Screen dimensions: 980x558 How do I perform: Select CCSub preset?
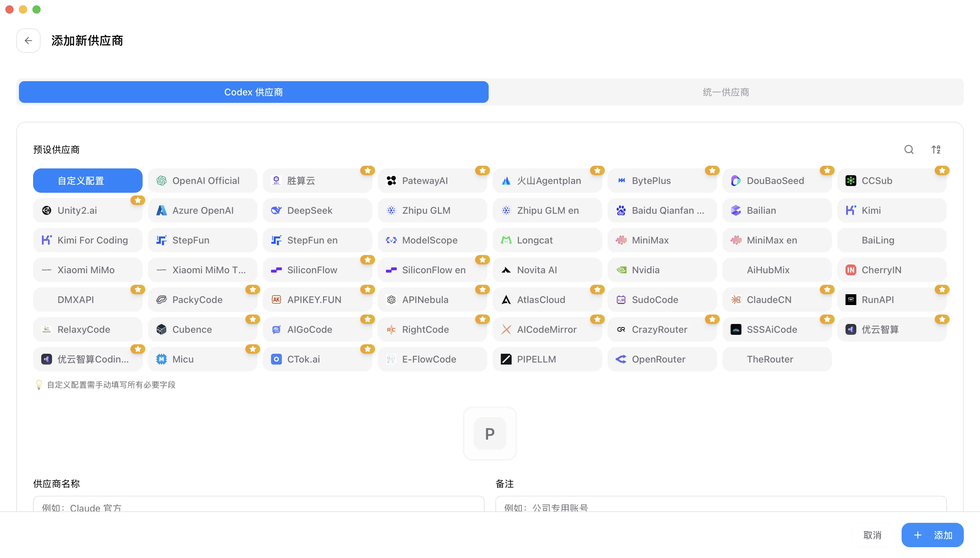pyautogui.click(x=892, y=181)
